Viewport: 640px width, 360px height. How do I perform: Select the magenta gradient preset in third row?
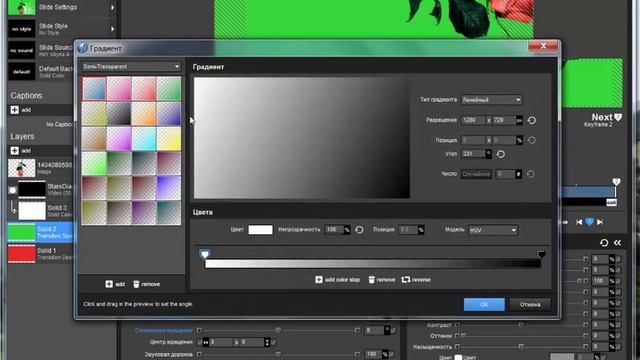(x=119, y=138)
